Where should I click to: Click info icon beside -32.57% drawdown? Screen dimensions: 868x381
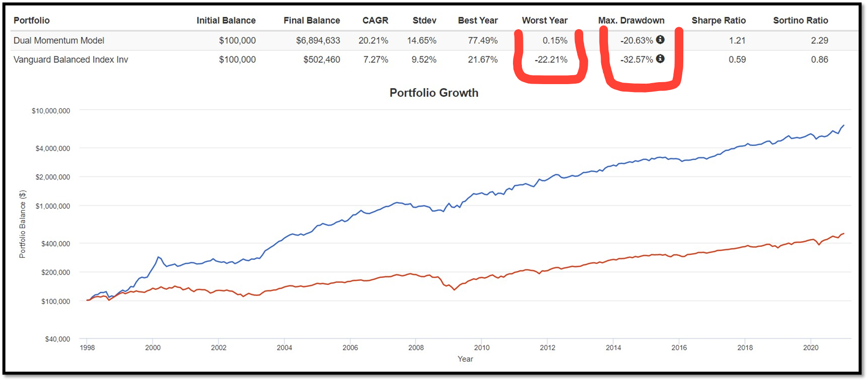pyautogui.click(x=660, y=59)
